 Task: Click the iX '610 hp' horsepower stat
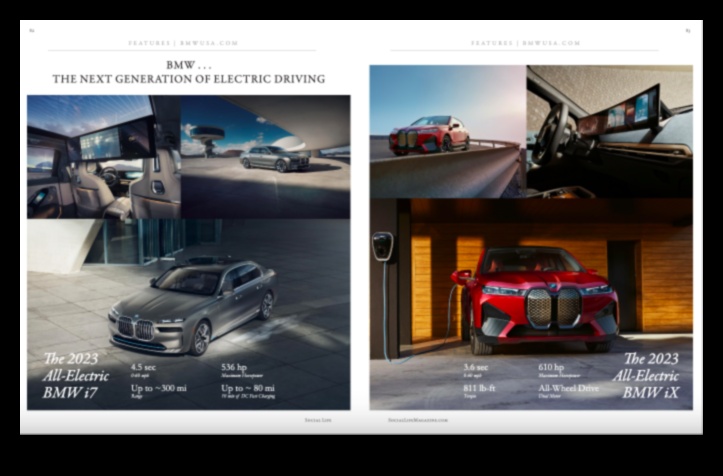tap(552, 366)
